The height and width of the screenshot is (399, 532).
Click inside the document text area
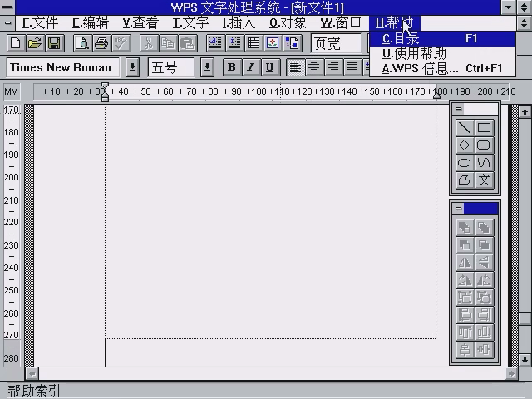pos(271,222)
